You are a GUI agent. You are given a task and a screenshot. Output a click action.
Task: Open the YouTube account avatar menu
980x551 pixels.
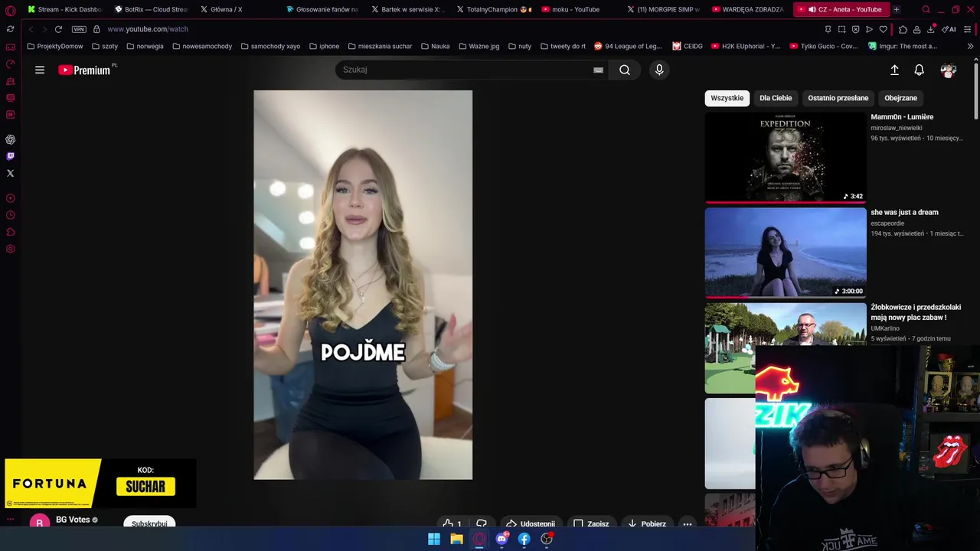point(948,70)
